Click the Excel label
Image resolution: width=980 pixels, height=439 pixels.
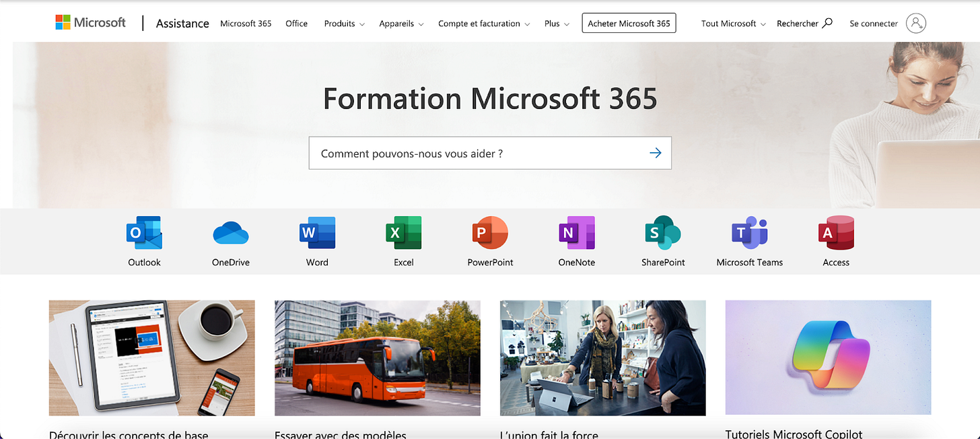coord(404,263)
